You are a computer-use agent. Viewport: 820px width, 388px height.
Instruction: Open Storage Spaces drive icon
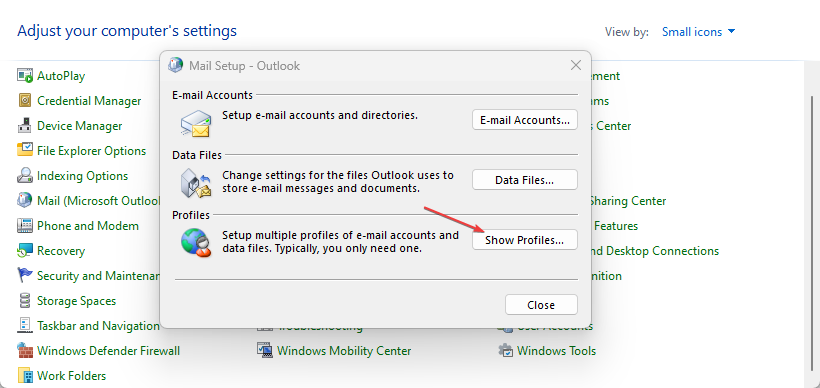[25, 301]
